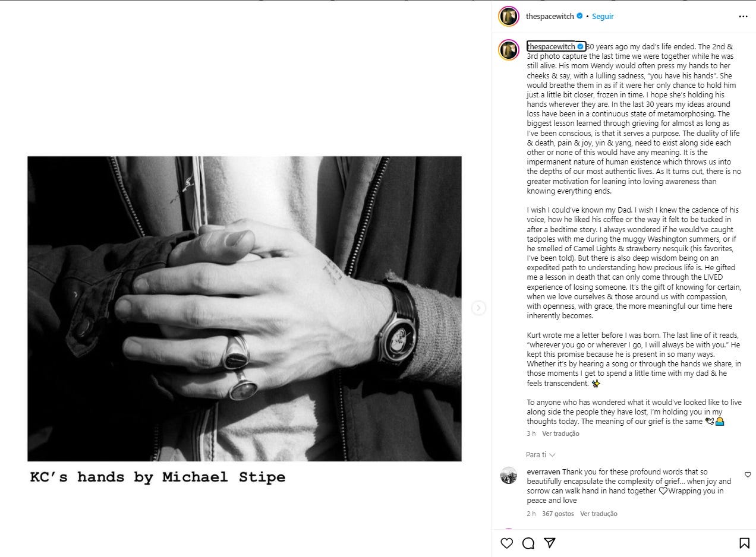Follow the account via Seguir

[603, 17]
